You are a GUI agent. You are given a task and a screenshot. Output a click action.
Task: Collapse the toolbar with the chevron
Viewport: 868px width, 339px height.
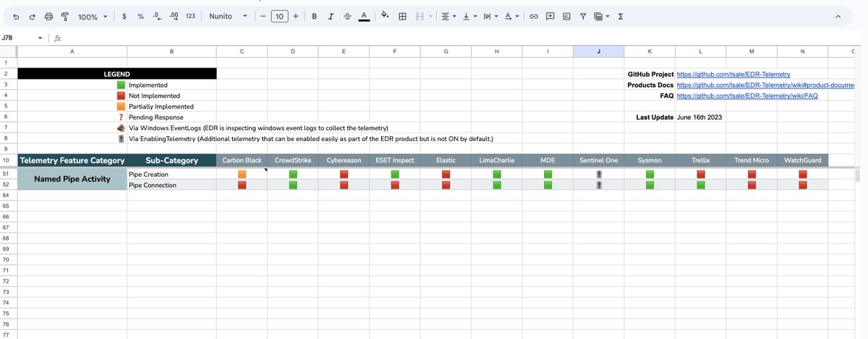(x=838, y=16)
